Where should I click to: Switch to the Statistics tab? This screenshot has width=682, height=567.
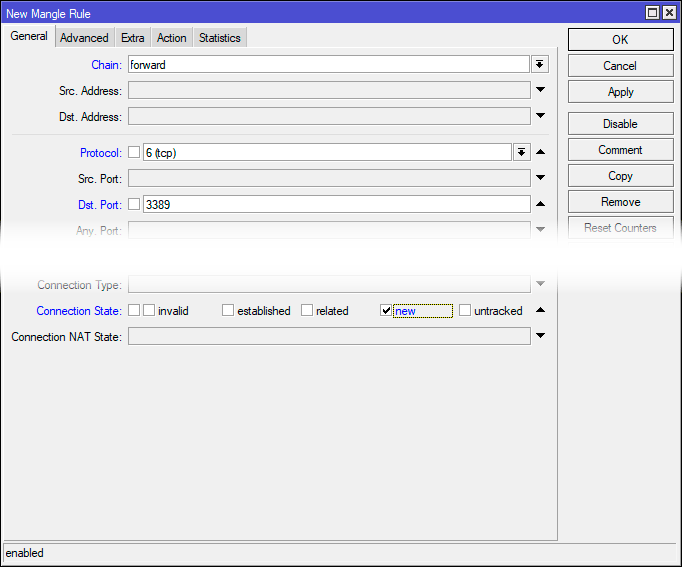coord(219,38)
